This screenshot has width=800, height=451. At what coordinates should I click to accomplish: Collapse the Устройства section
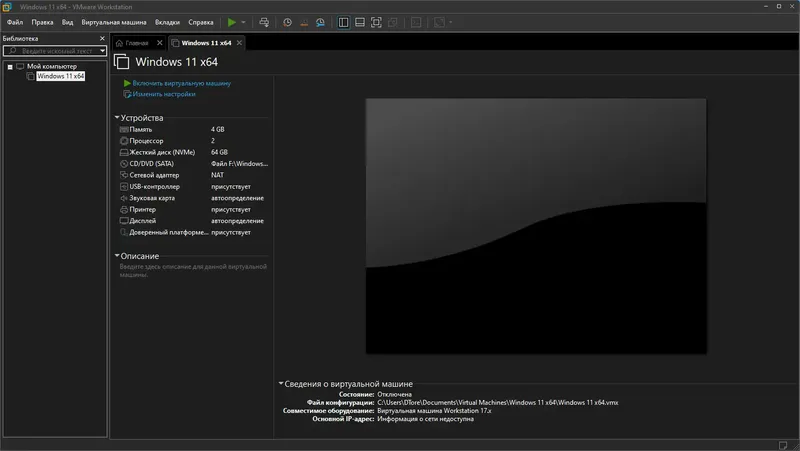(117, 118)
